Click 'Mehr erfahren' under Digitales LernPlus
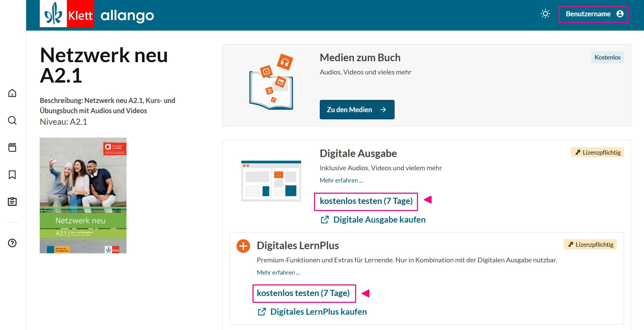The image size is (644, 330). coord(278,273)
